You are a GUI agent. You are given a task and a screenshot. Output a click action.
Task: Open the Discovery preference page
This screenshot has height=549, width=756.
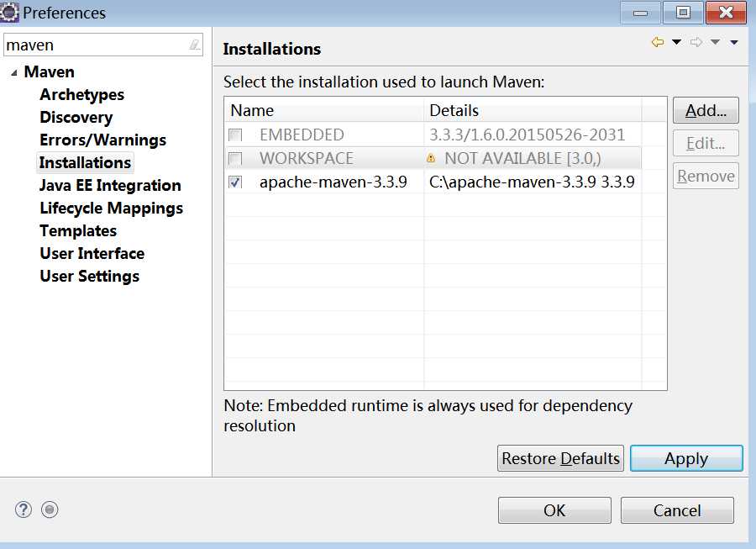(76, 117)
